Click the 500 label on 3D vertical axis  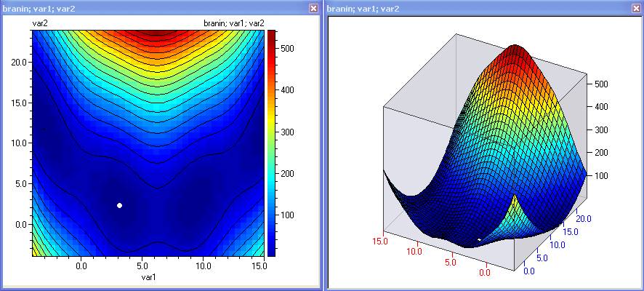pos(599,84)
